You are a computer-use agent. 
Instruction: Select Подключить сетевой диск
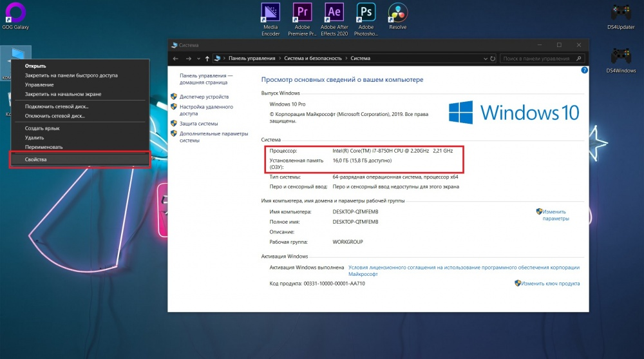pos(80,106)
